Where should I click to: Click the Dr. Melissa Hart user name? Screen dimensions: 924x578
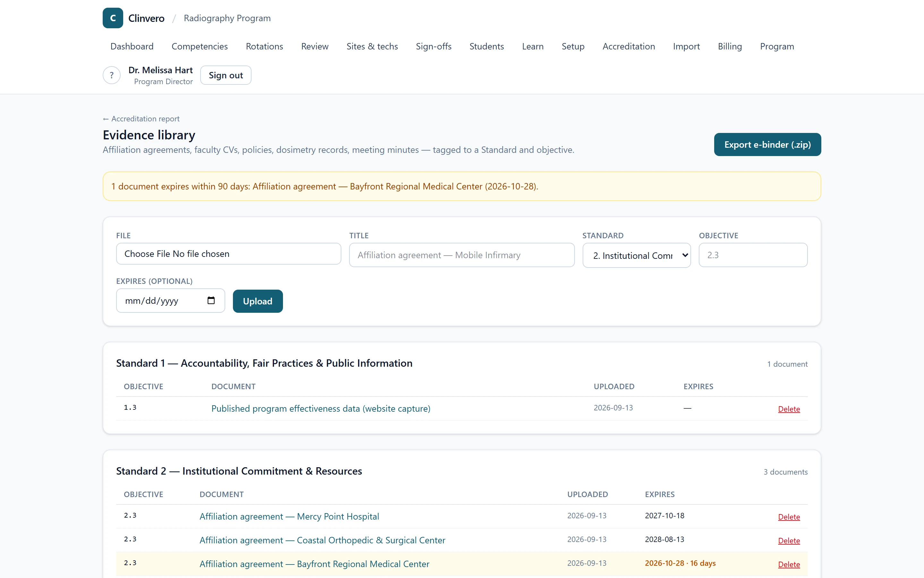click(160, 70)
